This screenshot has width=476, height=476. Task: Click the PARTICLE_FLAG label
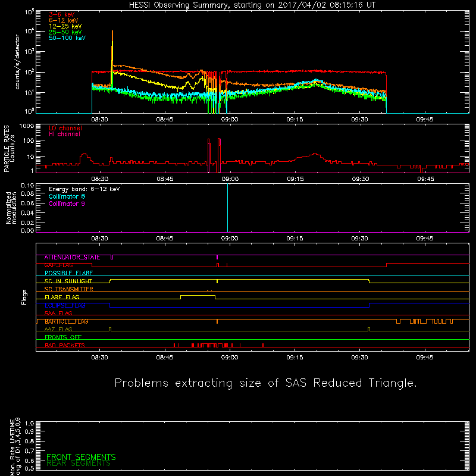point(67,321)
